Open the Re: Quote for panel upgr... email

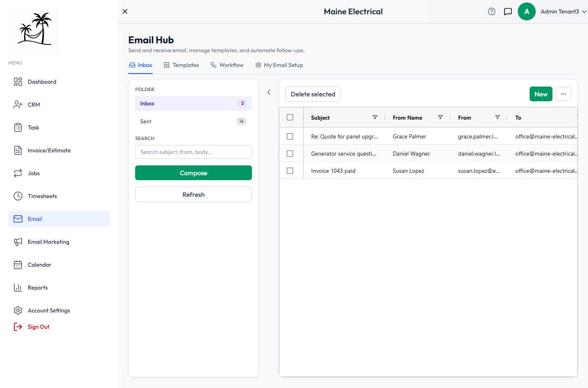pos(345,136)
